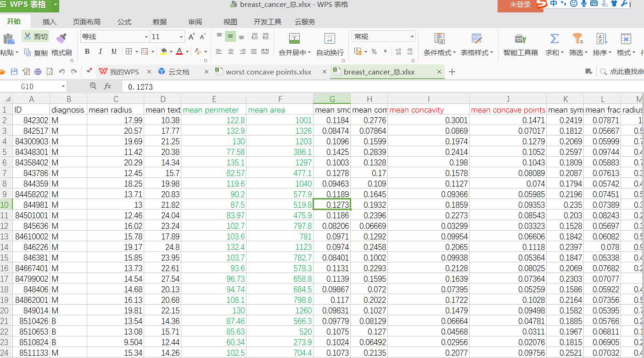The width and height of the screenshot is (644, 358).
Task: Click the percent style icon
Action: (374, 51)
